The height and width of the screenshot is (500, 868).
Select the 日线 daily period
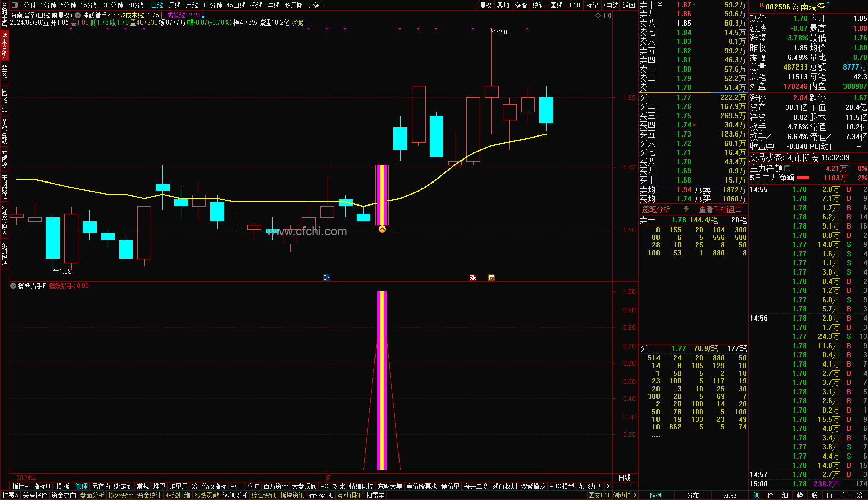coord(157,5)
